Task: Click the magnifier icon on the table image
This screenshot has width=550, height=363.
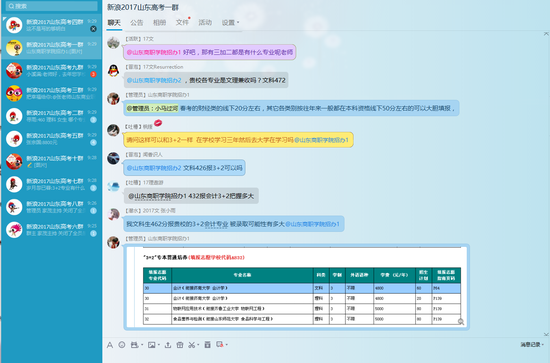Action: point(461,322)
